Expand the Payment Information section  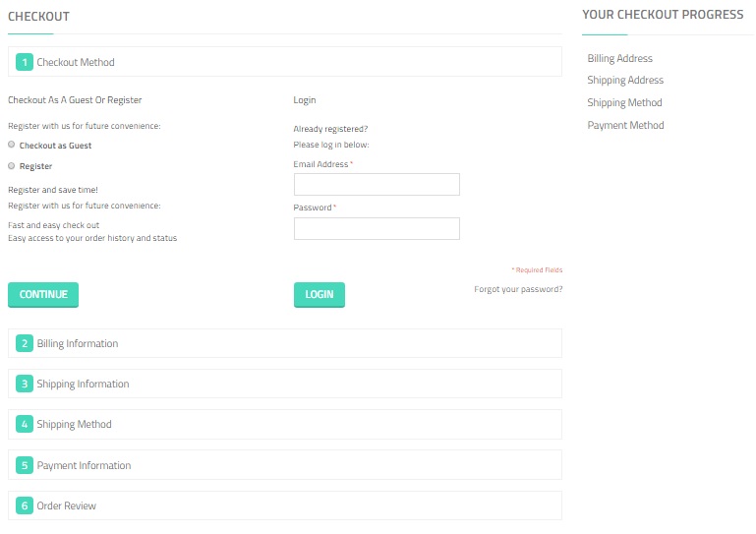pos(84,465)
